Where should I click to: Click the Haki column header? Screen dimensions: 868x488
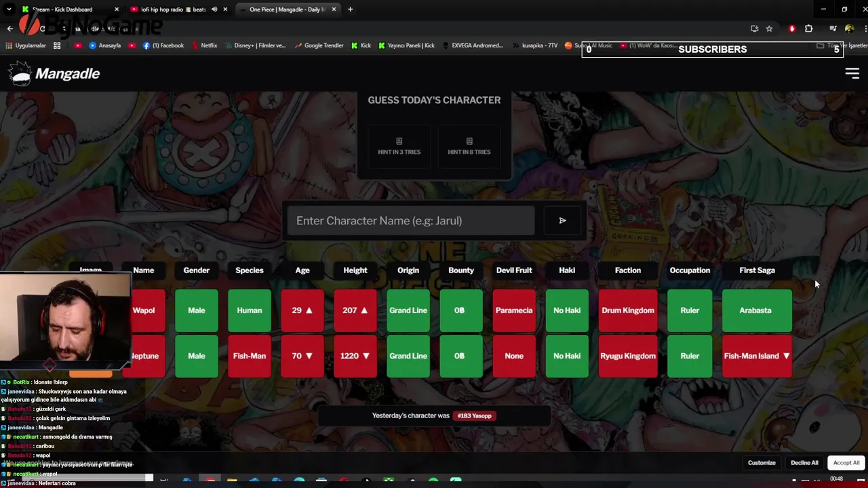click(567, 270)
